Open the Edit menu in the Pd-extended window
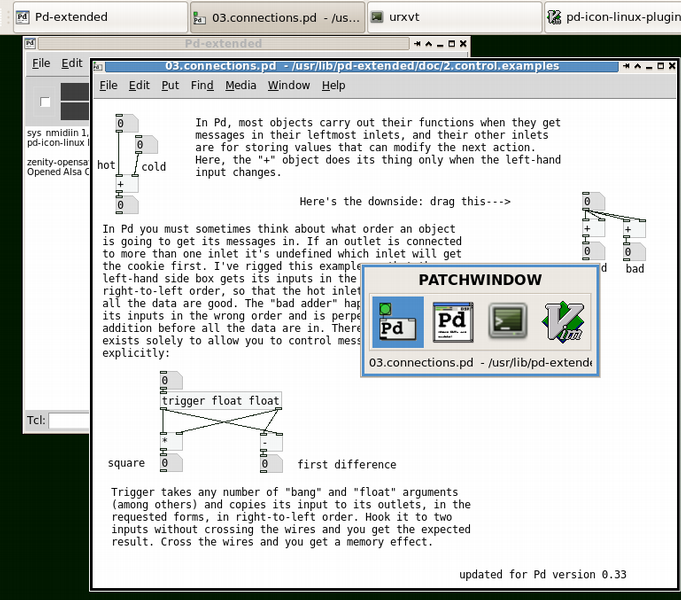The image size is (681, 600). (72, 63)
